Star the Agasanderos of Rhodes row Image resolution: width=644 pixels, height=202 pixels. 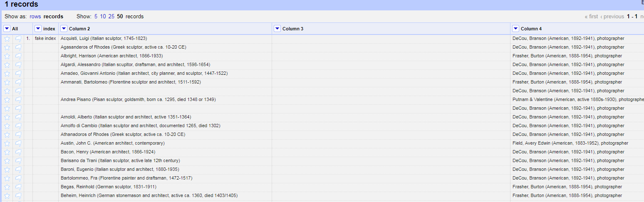click(7, 47)
